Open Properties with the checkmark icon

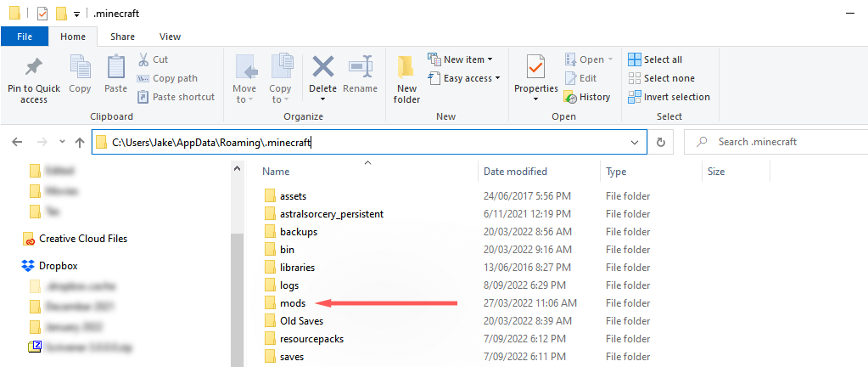tap(535, 68)
